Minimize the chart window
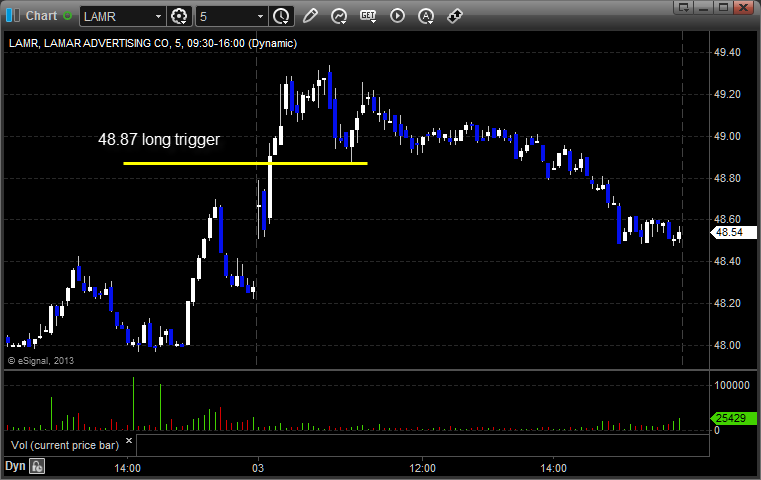Viewport: 761px width, 480px height. pos(704,7)
